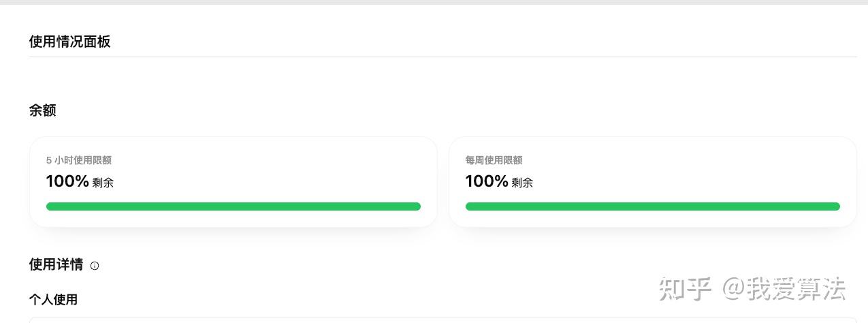
Task: Click 剩余 text in the 5-hour card
Action: pos(103,183)
